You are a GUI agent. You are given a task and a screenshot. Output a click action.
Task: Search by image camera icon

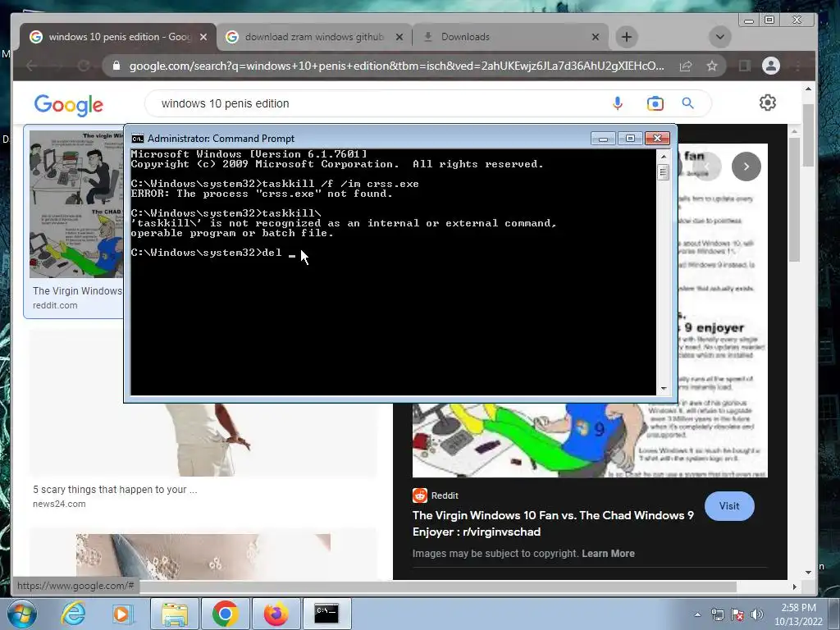pyautogui.click(x=655, y=103)
